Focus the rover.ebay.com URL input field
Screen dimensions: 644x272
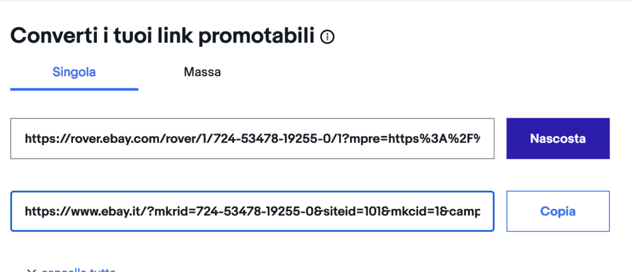tap(252, 139)
